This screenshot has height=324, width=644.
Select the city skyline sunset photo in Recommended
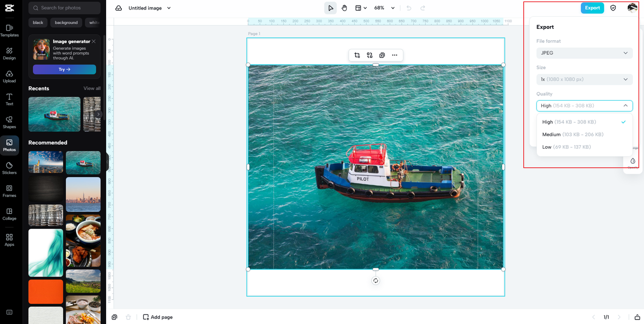(x=83, y=194)
